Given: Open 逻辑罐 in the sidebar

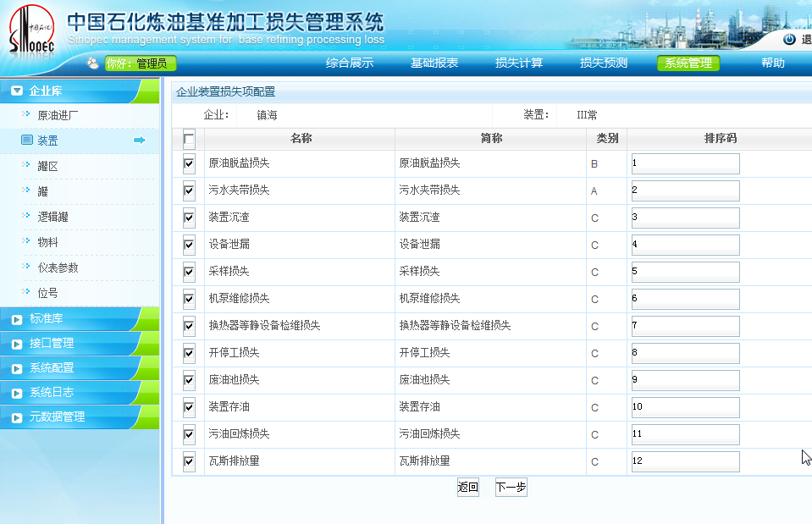Looking at the screenshot, I should coord(52,217).
